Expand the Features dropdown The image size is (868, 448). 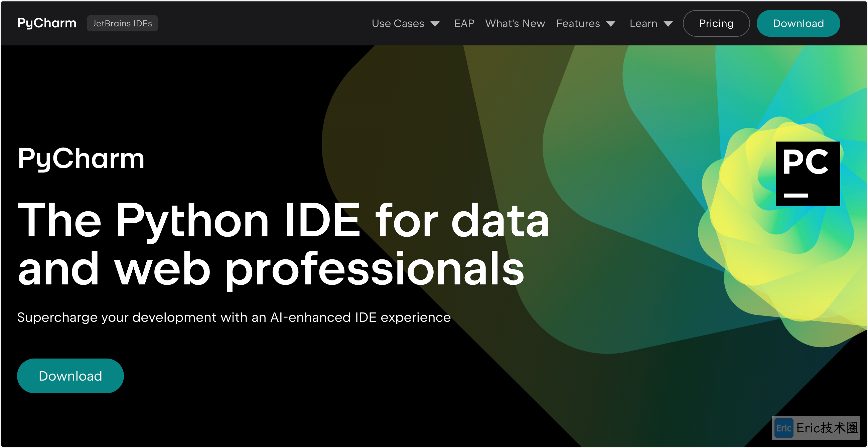586,23
